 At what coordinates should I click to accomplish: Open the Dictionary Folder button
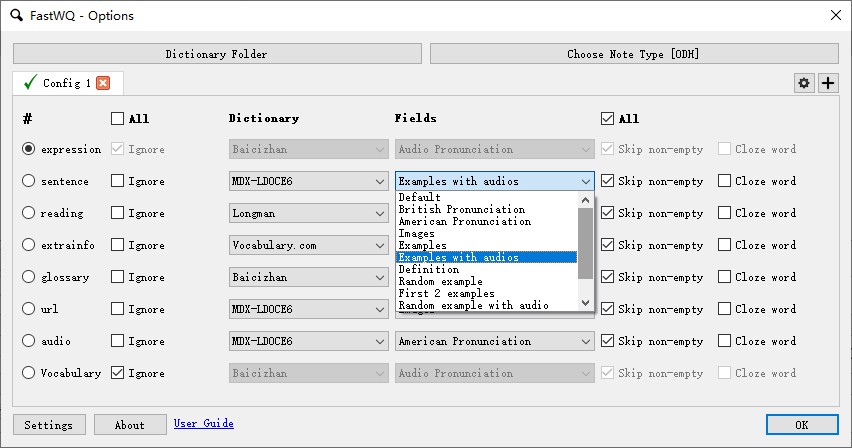[x=217, y=54]
